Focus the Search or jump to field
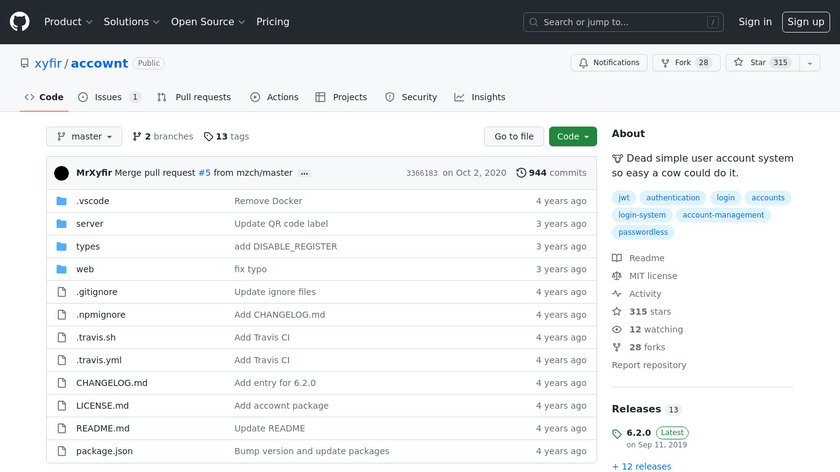This screenshot has height=472, width=840. click(x=623, y=22)
